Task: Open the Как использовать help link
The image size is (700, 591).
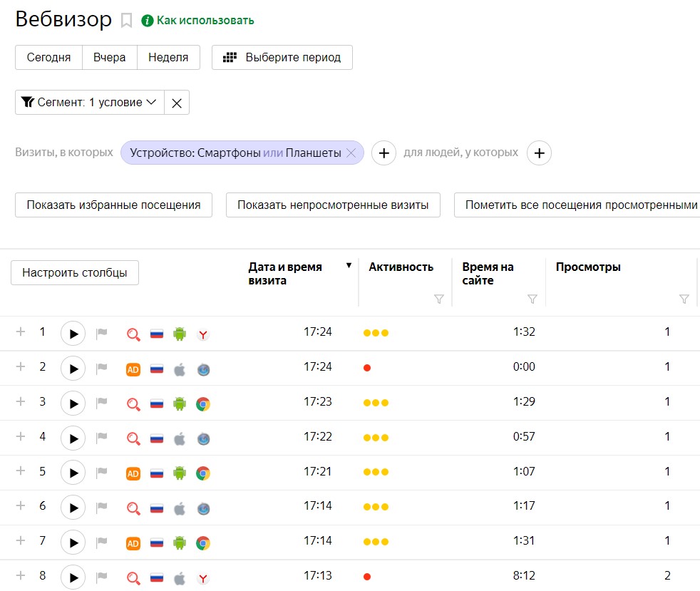Action: [197, 21]
